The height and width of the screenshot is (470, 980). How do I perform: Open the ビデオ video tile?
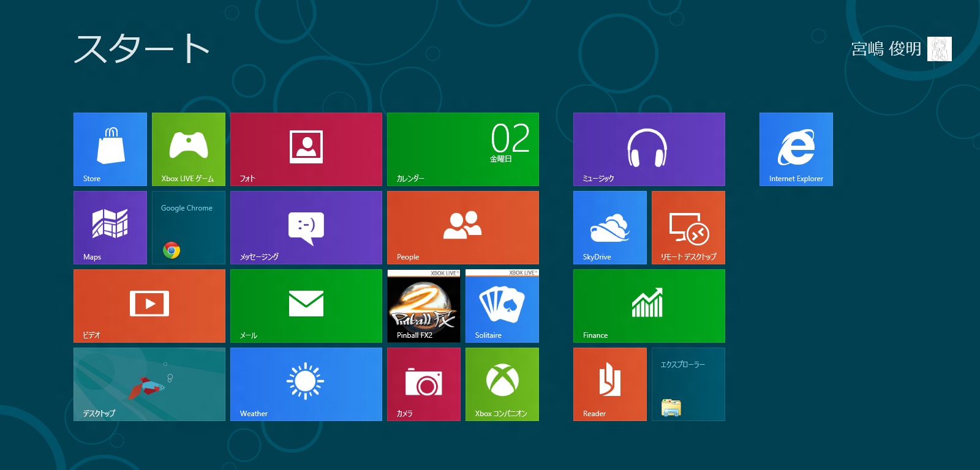pyautogui.click(x=149, y=306)
